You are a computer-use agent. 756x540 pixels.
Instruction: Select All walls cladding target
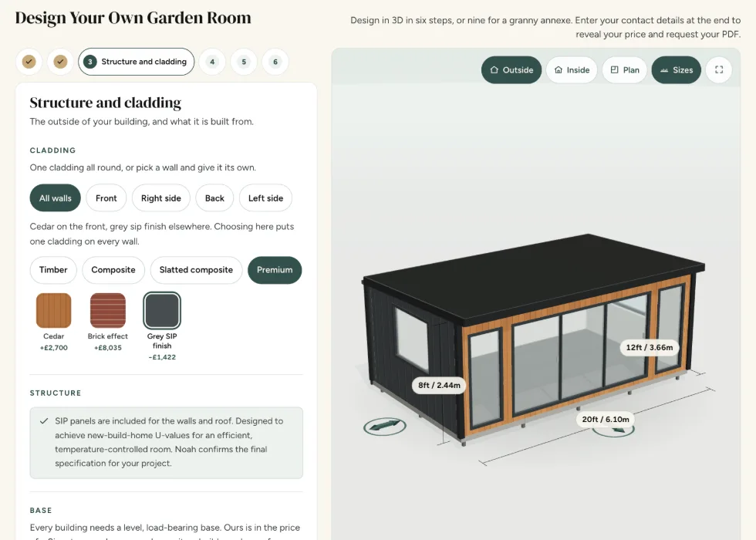click(56, 198)
